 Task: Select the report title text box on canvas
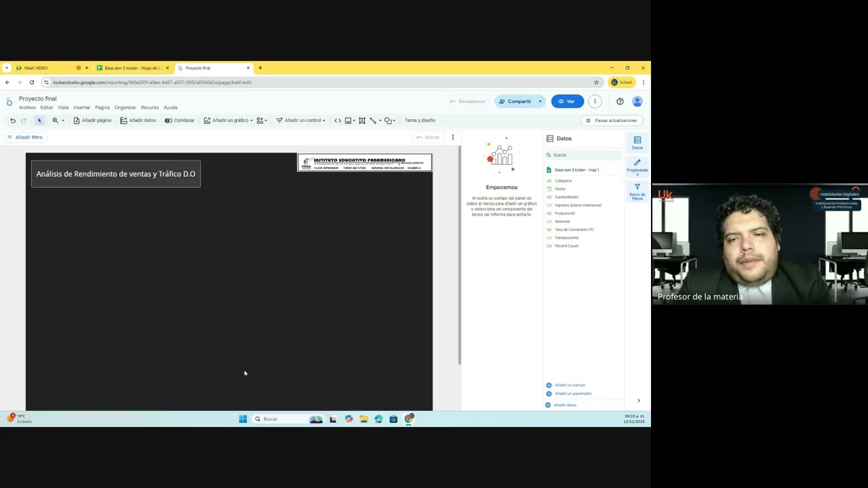pyautogui.click(x=116, y=174)
